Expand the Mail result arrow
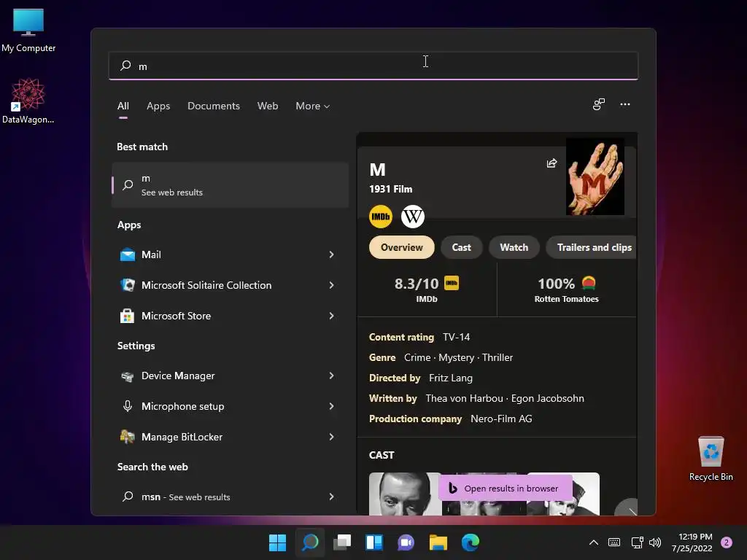Image resolution: width=747 pixels, height=560 pixels. (332, 254)
